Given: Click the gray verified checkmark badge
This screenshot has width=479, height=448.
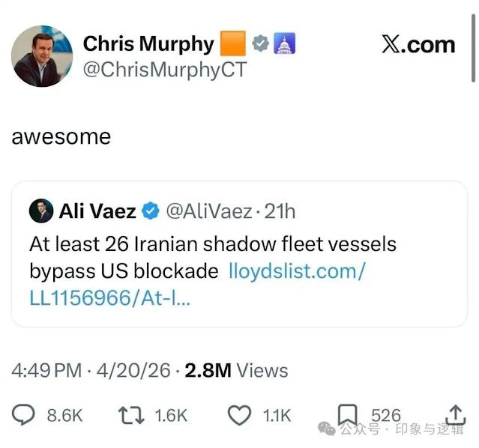Looking at the screenshot, I should click(x=260, y=44).
